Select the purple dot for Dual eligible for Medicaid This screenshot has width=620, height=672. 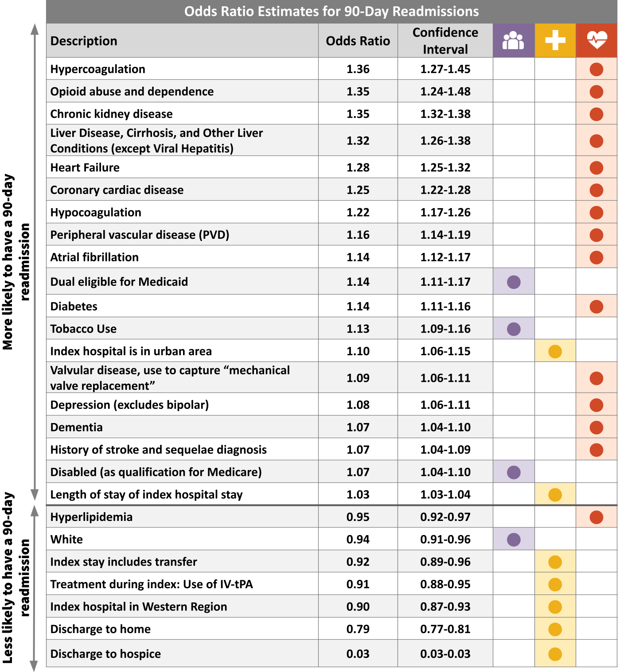[x=513, y=281]
